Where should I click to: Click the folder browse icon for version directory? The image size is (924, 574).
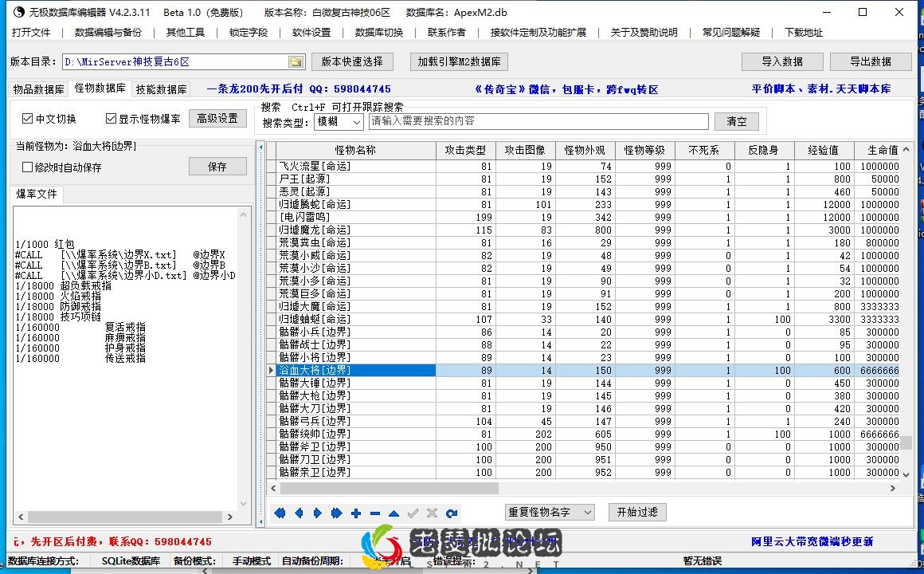(296, 62)
